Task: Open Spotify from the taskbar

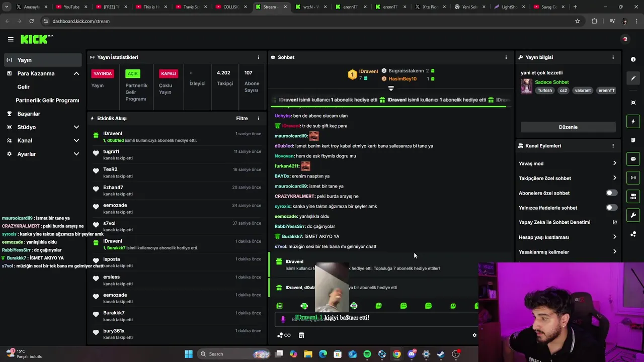Action: (367, 354)
